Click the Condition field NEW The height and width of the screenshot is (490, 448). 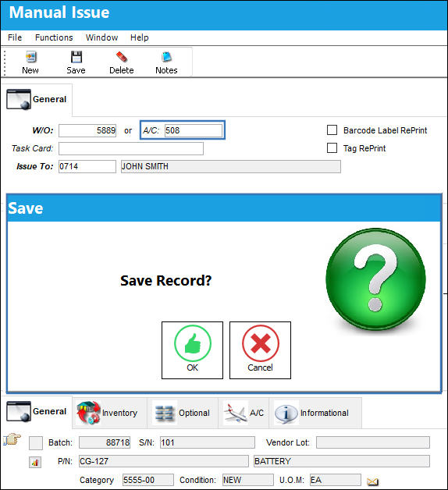coord(248,480)
